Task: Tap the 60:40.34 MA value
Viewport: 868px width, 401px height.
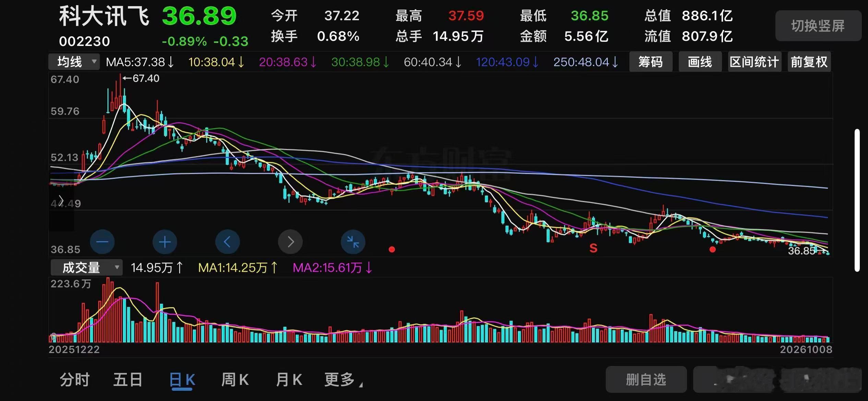Action: pos(433,62)
